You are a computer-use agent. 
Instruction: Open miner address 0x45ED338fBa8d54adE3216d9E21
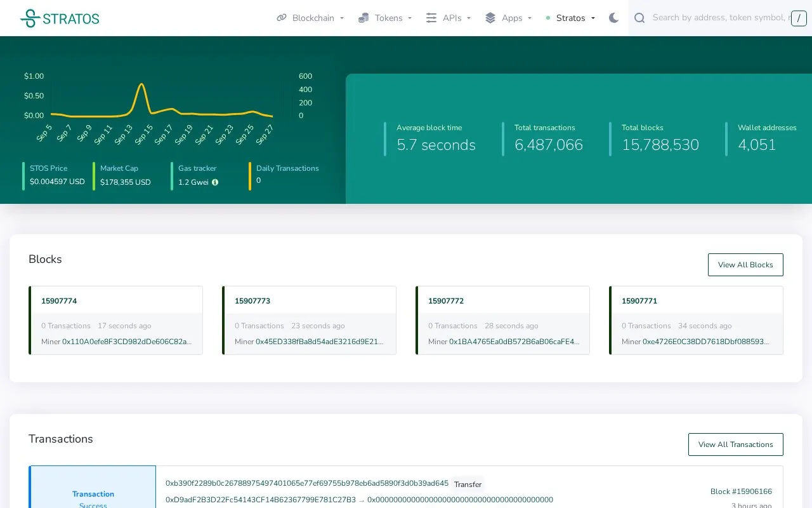coord(320,342)
